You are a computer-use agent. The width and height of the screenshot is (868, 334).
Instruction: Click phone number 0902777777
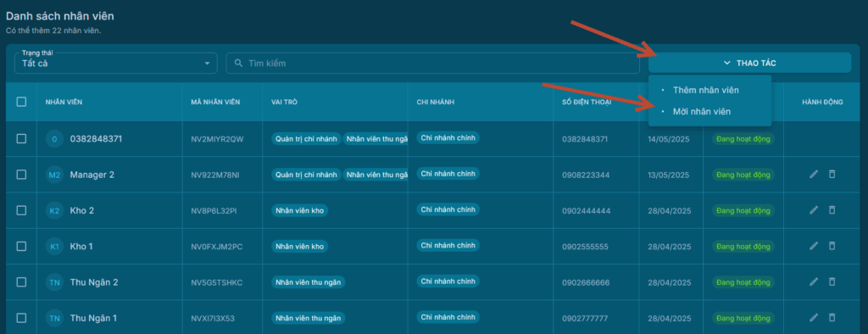[x=586, y=319]
